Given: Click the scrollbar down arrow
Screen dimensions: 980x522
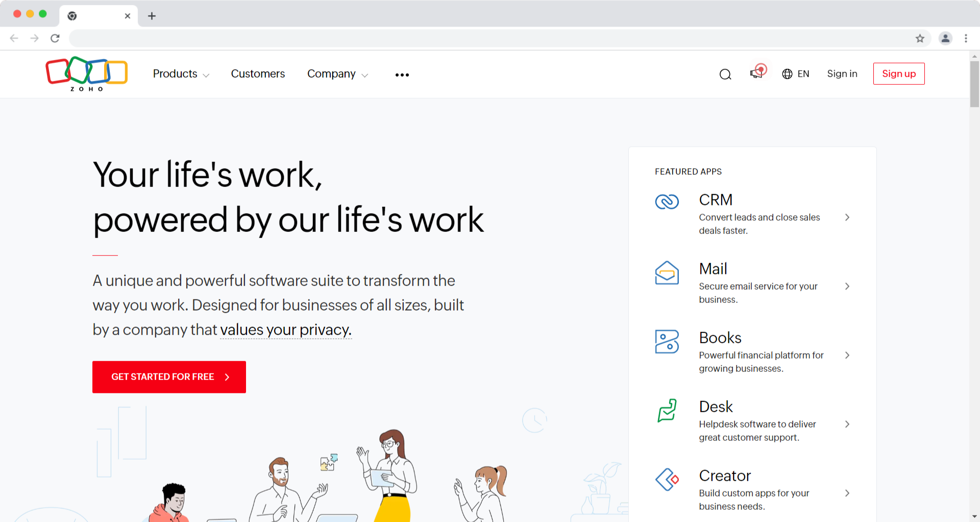Looking at the screenshot, I should click(x=974, y=516).
